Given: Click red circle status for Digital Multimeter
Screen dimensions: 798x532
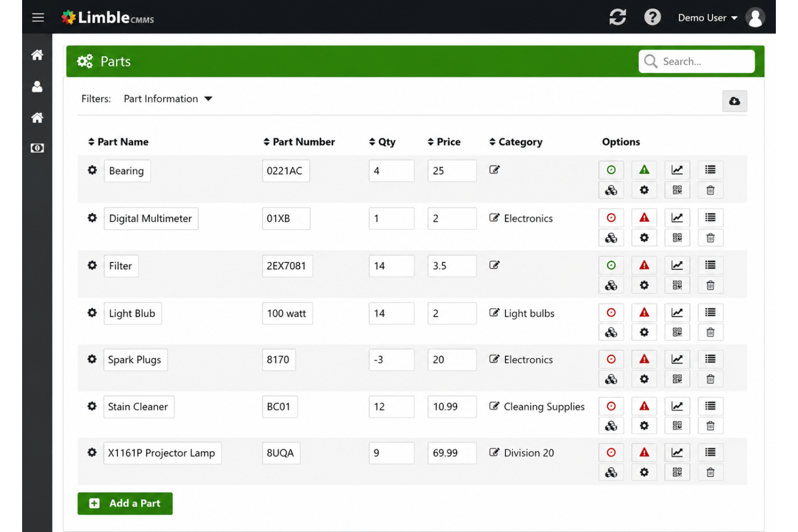Looking at the screenshot, I should (x=611, y=218).
